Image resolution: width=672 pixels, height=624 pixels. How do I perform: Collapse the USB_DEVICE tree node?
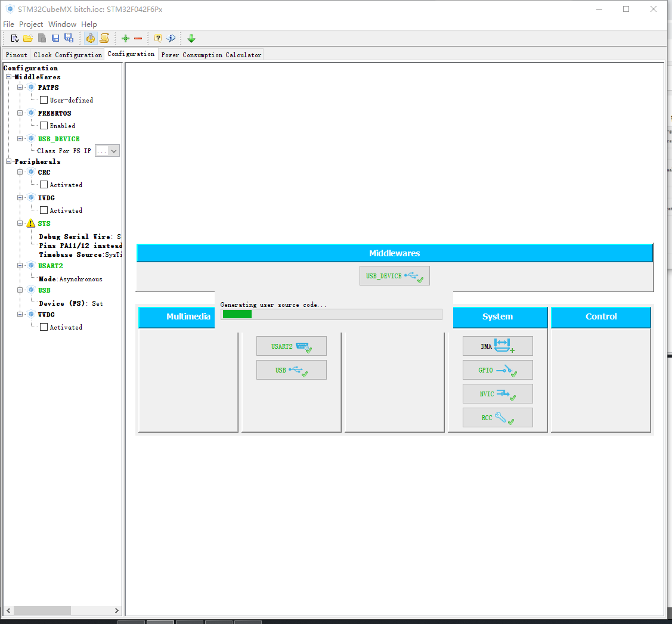[20, 138]
